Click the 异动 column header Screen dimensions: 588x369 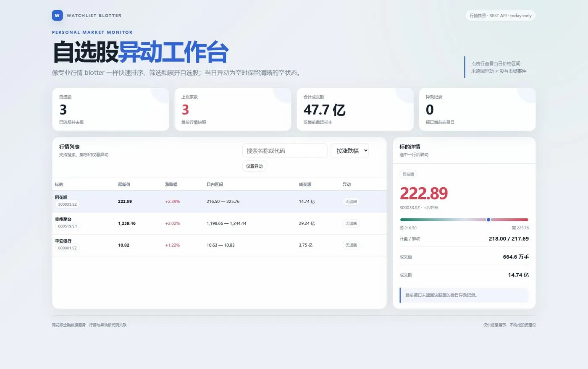point(346,184)
